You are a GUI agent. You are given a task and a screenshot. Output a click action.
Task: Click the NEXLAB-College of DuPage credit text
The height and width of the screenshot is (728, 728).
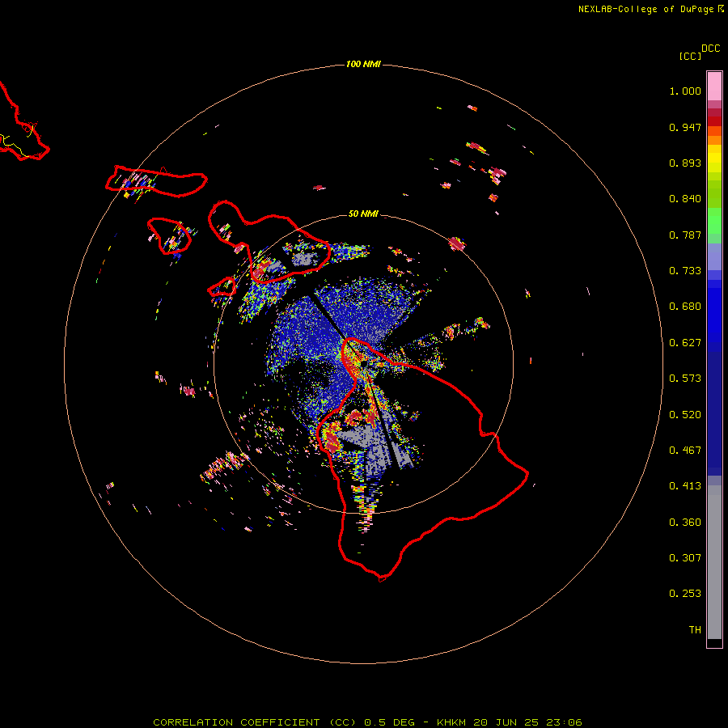pyautogui.click(x=645, y=9)
